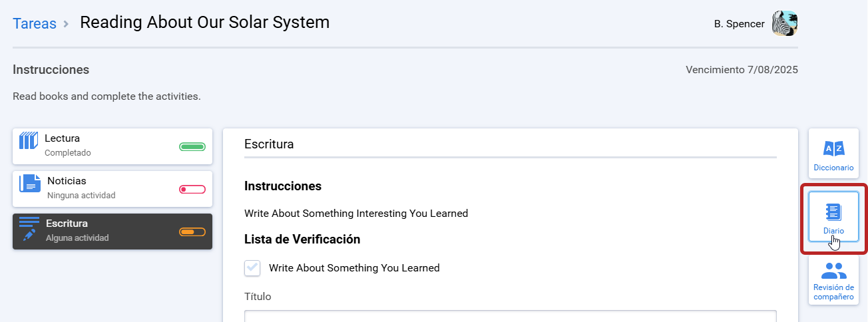Click the orange Escritura progress pill
The height and width of the screenshot is (322, 868).
point(192,232)
